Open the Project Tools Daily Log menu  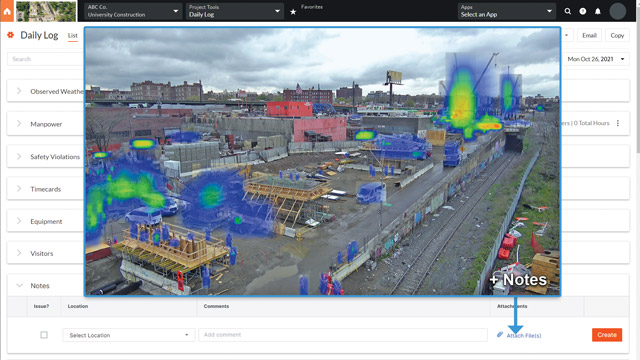point(234,11)
